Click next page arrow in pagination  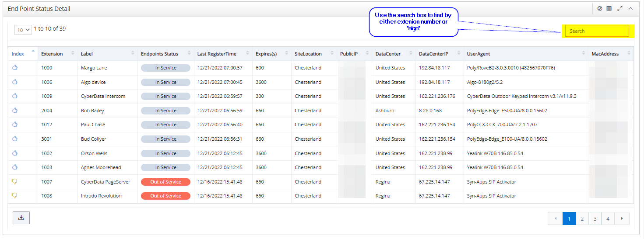622,218
